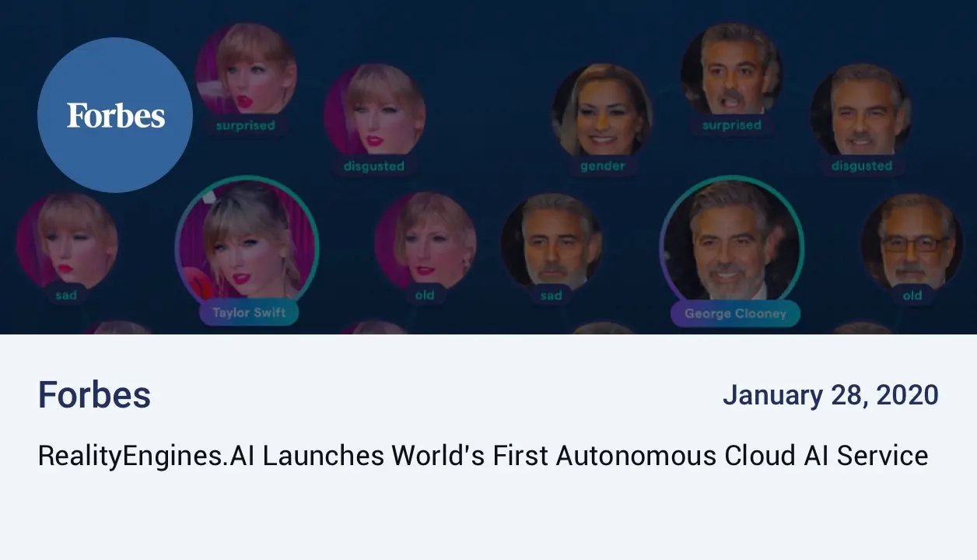This screenshot has width=977, height=560.
Task: Select the face thumbnail above gender label
Action: [x=602, y=111]
